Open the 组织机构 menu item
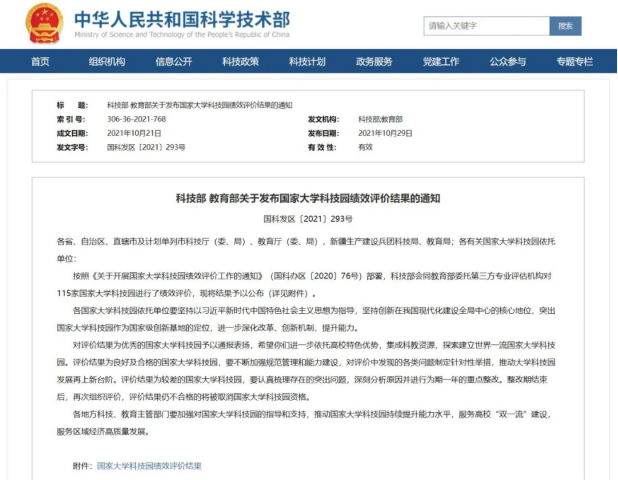 point(107,62)
